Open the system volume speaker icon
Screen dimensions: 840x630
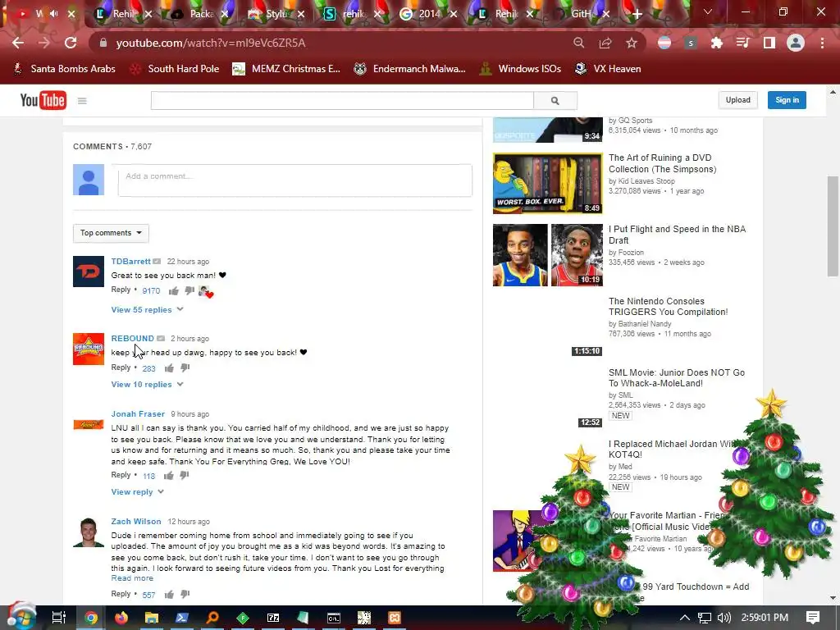724,618
